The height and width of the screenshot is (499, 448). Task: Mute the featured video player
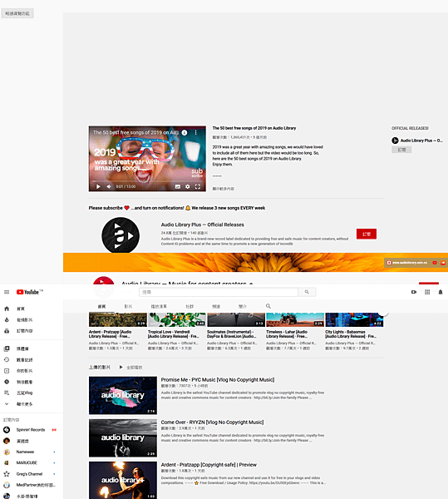click(x=109, y=186)
